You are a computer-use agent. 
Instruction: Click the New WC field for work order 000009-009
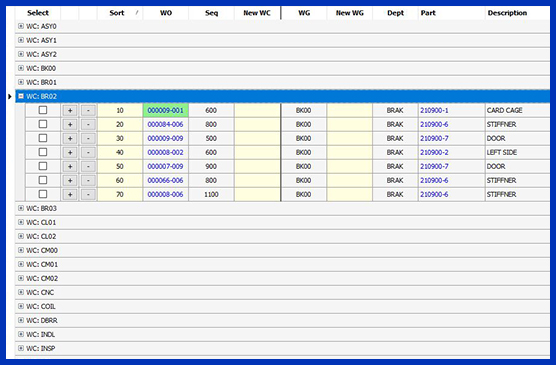[x=257, y=138]
